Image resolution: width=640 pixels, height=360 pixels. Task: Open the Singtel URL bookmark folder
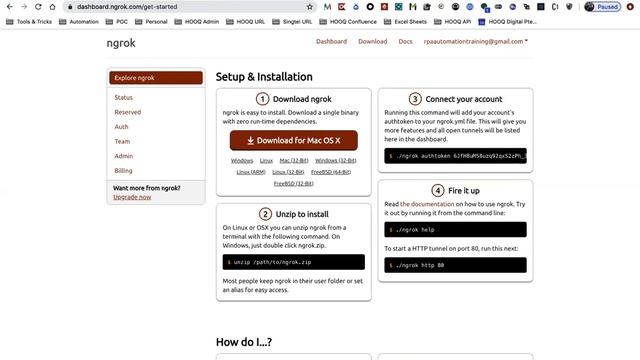pos(292,22)
